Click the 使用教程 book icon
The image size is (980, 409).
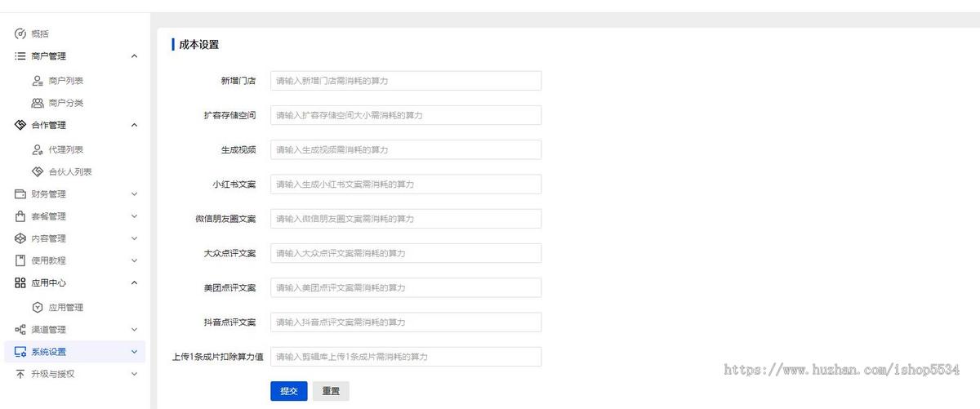pyautogui.click(x=20, y=260)
